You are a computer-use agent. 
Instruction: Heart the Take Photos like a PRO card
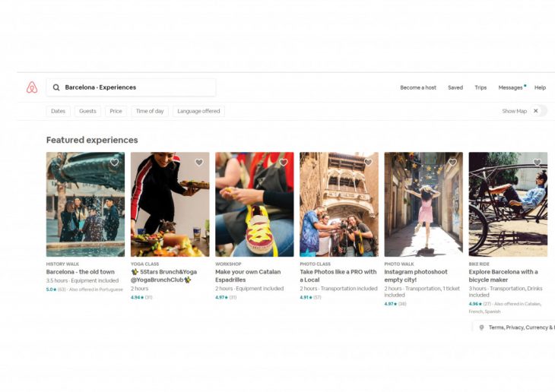pyautogui.click(x=368, y=162)
